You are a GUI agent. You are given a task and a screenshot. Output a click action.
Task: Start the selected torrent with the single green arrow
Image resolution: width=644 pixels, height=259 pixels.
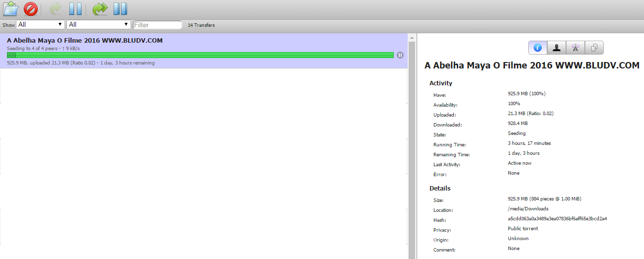(56, 9)
